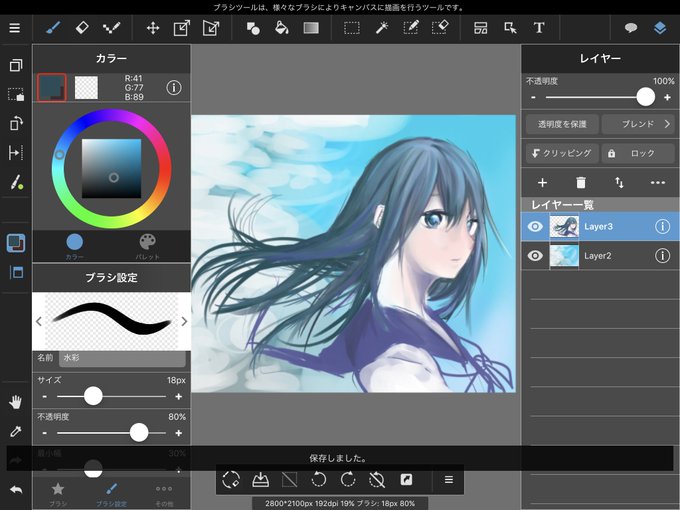Open the Blend (ブレンド) mode chooser
The height and width of the screenshot is (510, 680).
pos(638,124)
